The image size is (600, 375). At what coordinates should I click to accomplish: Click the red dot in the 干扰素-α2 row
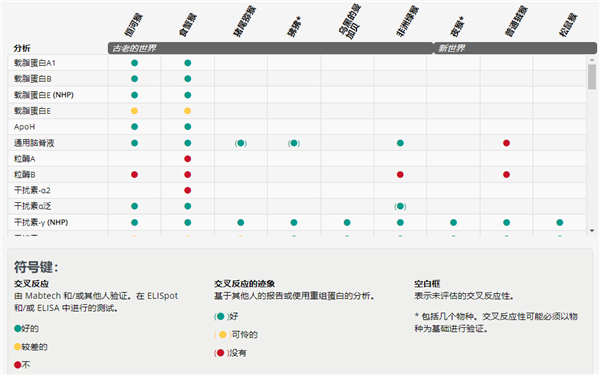[188, 190]
